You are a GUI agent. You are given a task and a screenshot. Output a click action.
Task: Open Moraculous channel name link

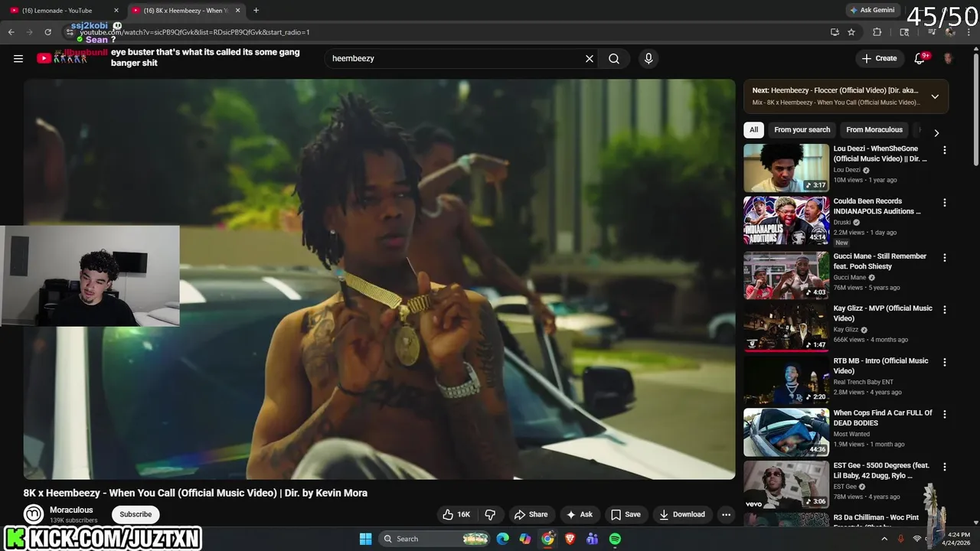71,510
